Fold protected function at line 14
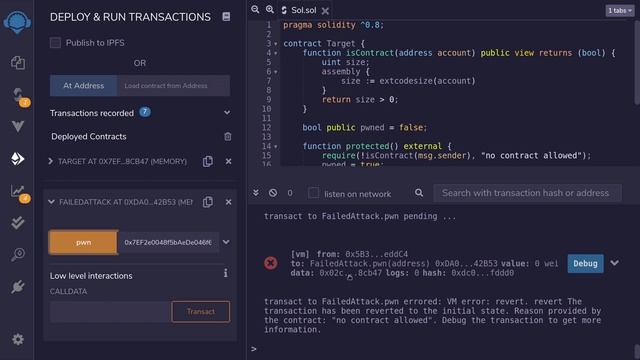The image size is (640, 360). coord(276,146)
